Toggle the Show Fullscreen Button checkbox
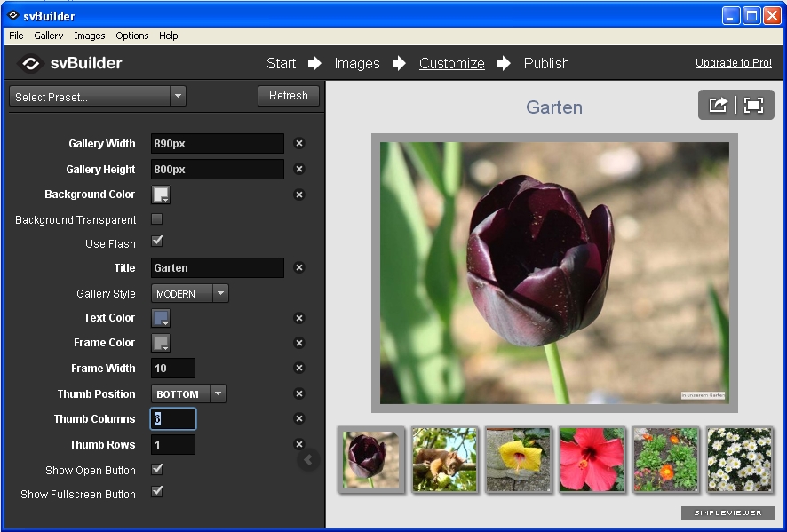Viewport: 787px width, 532px height. tap(157, 491)
